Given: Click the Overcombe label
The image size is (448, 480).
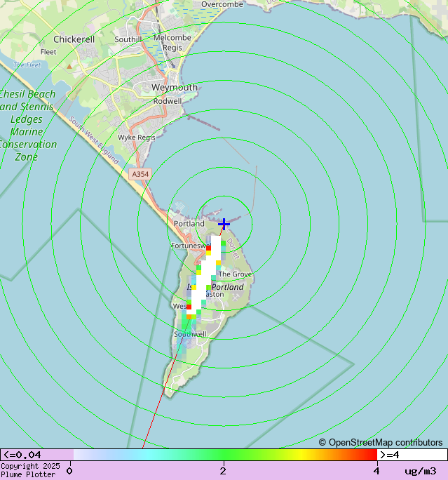Looking at the screenshot, I should pos(222,4).
